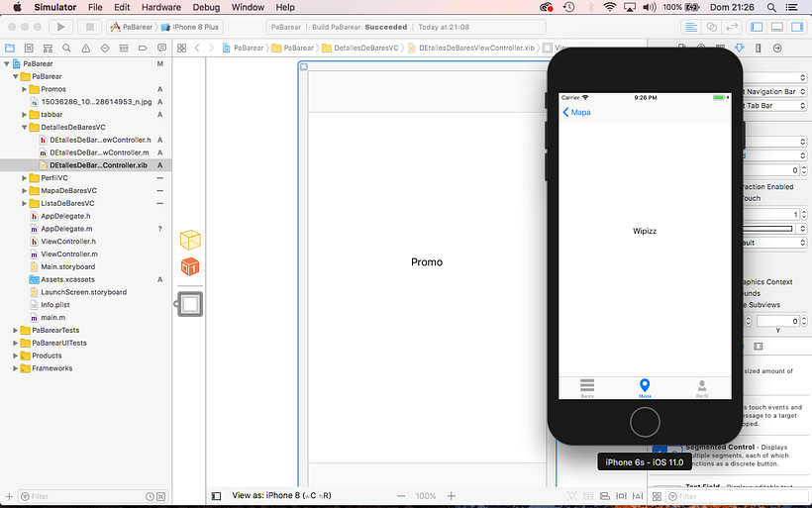812x508 pixels.
Task: Expand the MapaDeBaresVC folder
Action: [x=25, y=190]
